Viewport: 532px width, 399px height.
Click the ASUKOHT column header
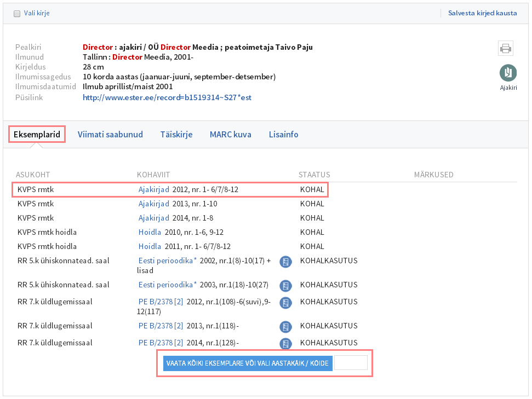(33, 175)
